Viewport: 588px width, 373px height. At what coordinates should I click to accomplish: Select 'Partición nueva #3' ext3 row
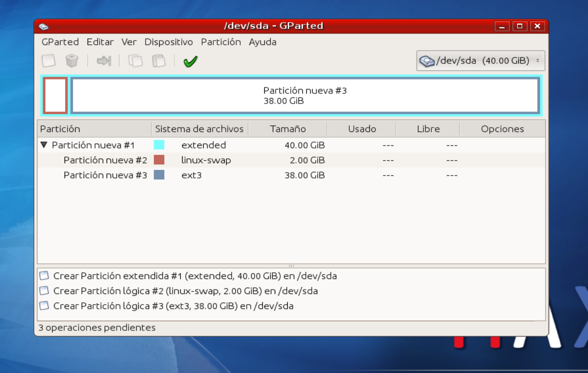pyautogui.click(x=291, y=175)
